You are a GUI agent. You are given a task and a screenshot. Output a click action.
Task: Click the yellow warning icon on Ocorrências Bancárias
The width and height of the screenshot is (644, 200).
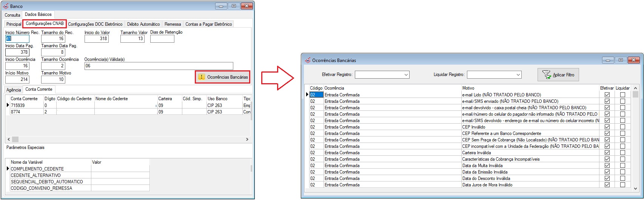[202, 77]
